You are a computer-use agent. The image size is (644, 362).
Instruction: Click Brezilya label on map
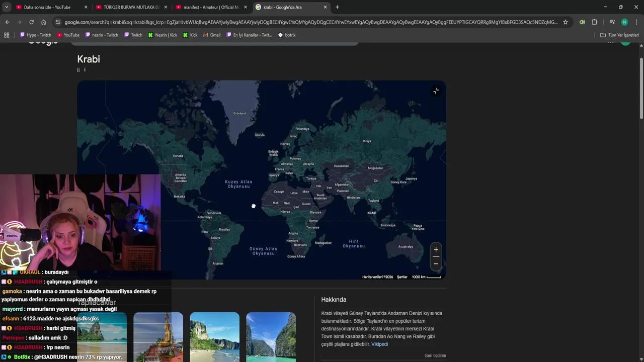(224, 229)
